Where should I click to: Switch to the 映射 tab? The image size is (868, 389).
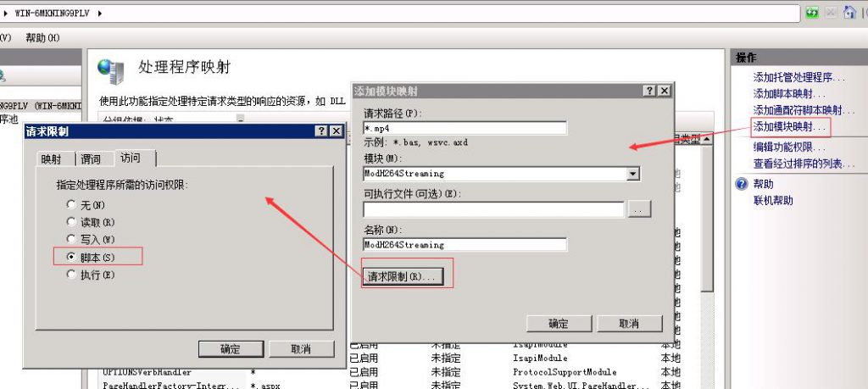click(52, 158)
